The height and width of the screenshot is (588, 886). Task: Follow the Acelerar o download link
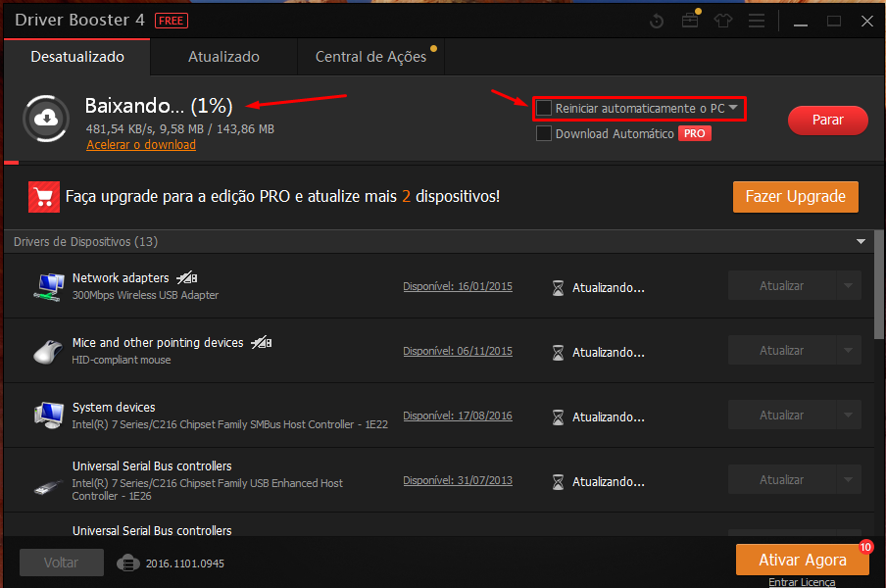point(141,145)
